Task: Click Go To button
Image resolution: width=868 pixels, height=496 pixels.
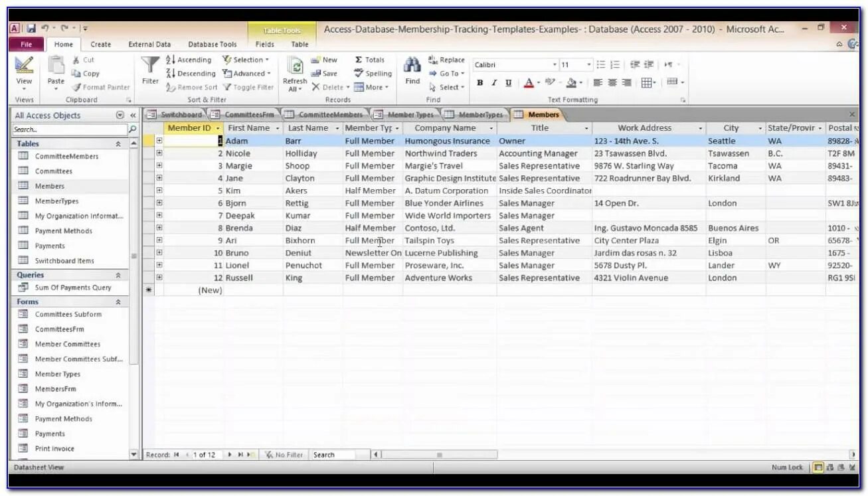Action: [446, 74]
